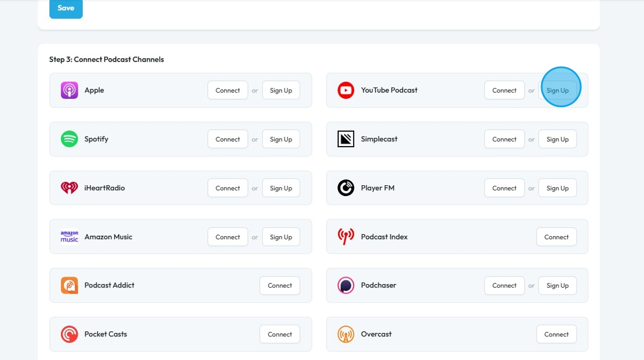Connect the Amazon Music channel
644x360 pixels.
click(228, 237)
